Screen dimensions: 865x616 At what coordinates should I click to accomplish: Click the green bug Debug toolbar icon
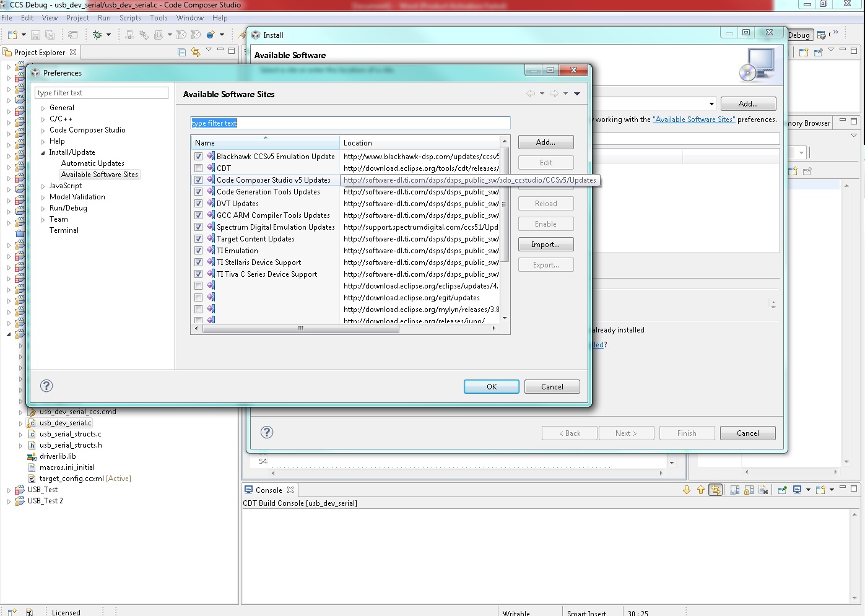(x=97, y=35)
